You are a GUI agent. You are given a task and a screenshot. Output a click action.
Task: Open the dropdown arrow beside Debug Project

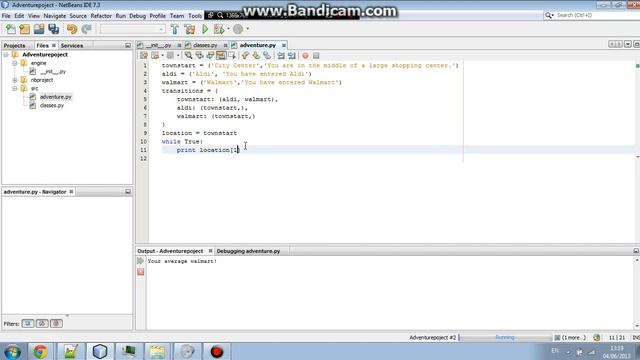tap(228, 29)
